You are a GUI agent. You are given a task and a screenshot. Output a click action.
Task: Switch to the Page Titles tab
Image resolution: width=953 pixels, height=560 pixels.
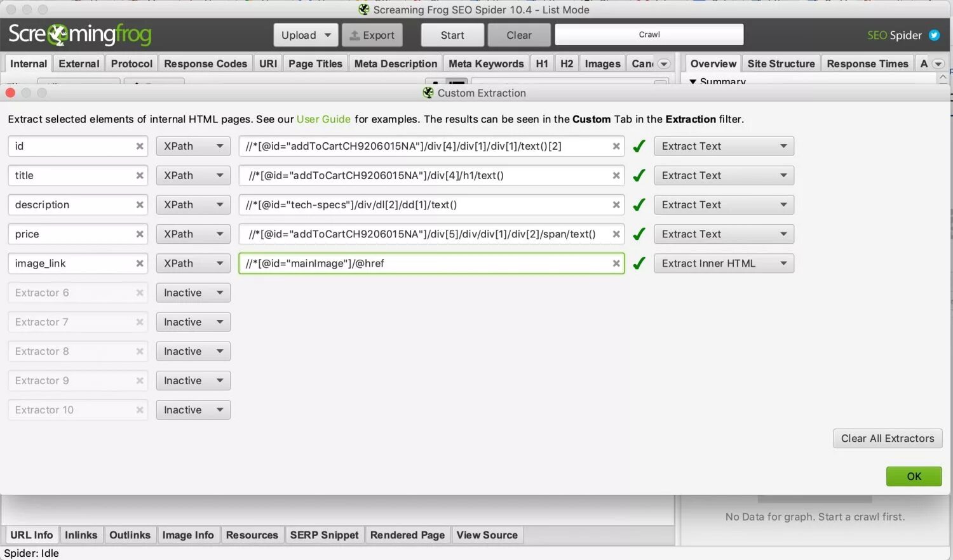[315, 63]
